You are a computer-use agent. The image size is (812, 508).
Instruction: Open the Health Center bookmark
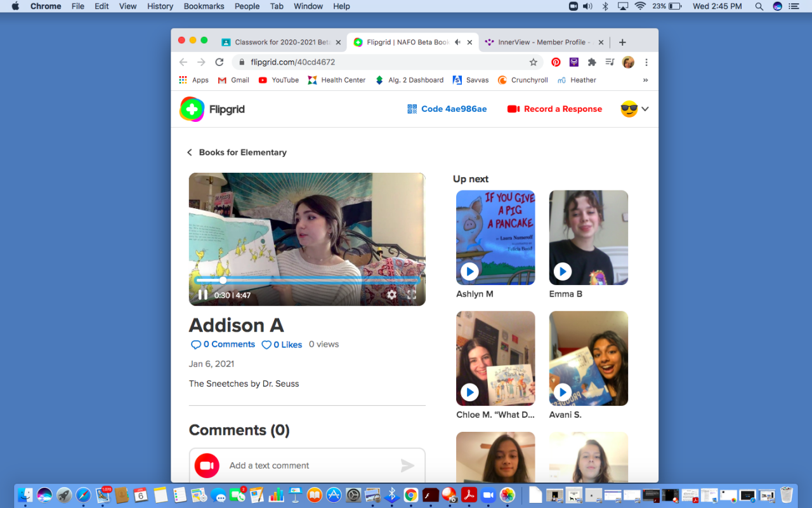(337, 80)
